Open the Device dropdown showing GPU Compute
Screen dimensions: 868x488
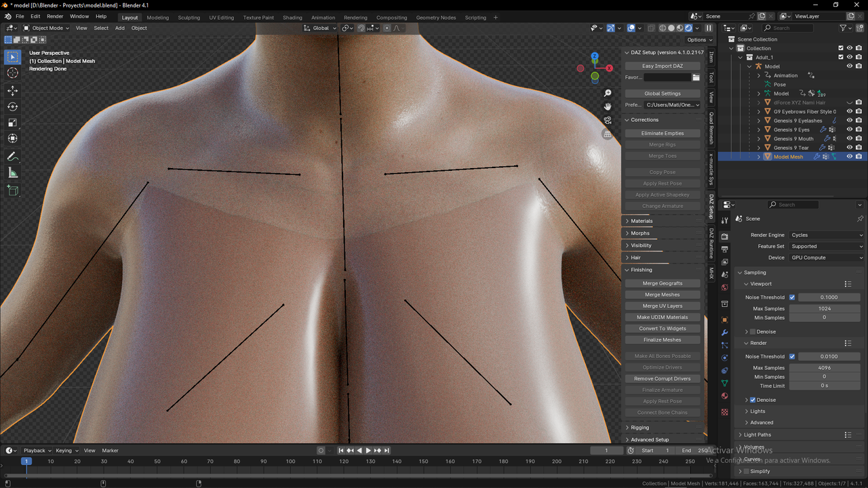point(827,258)
